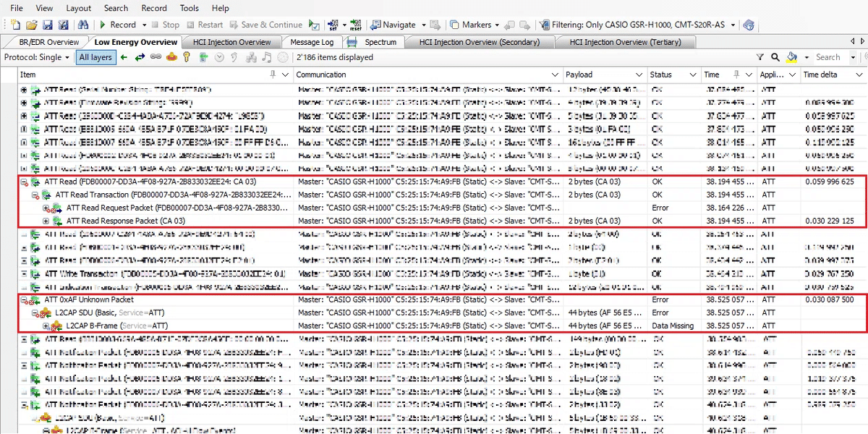Collapse the ATT Read Transaction tree entry
This screenshot has width=868, height=434.
coord(34,194)
